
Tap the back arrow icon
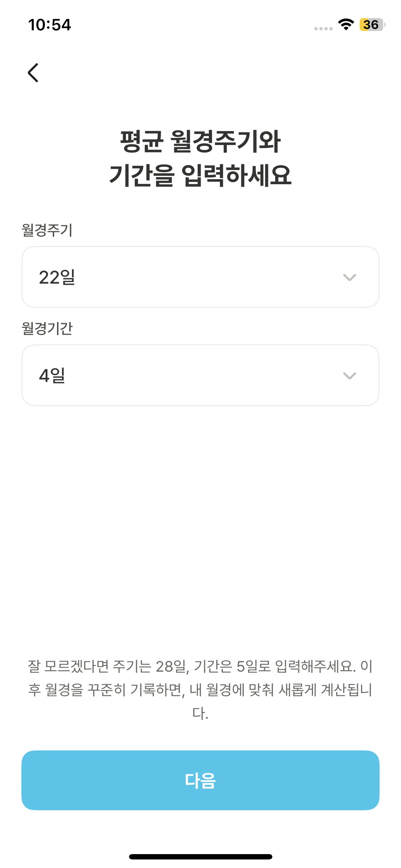click(x=33, y=73)
